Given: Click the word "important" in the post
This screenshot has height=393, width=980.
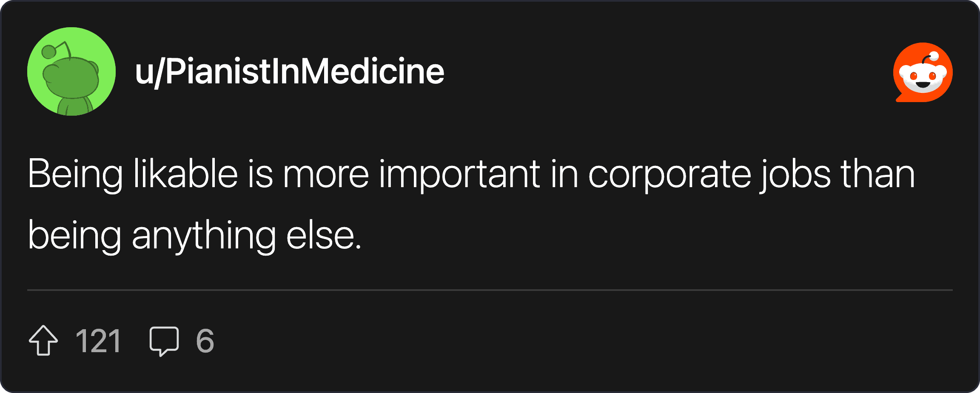Looking at the screenshot, I should point(459,174).
